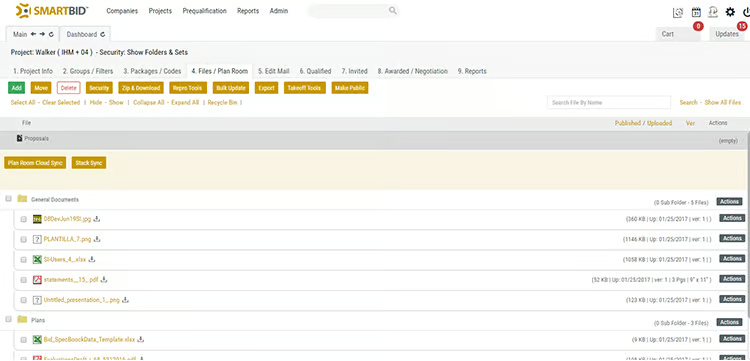Open Actions menu for 08DevJun19SI.jpg

pos(732,218)
